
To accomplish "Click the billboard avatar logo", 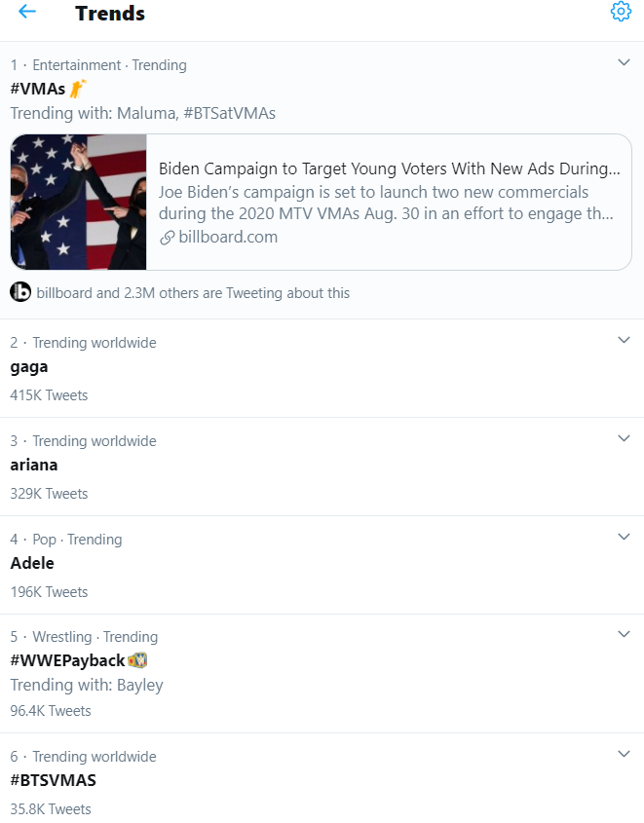I will [x=20, y=292].
